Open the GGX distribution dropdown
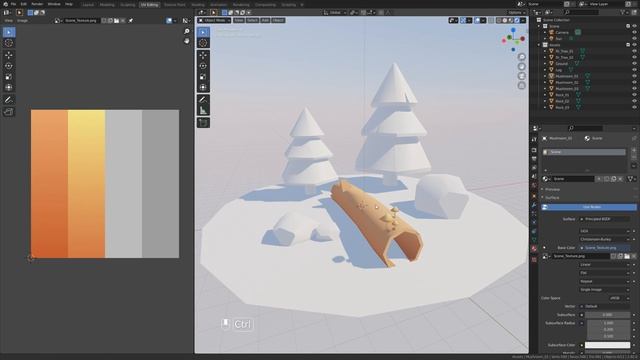 tap(604, 231)
